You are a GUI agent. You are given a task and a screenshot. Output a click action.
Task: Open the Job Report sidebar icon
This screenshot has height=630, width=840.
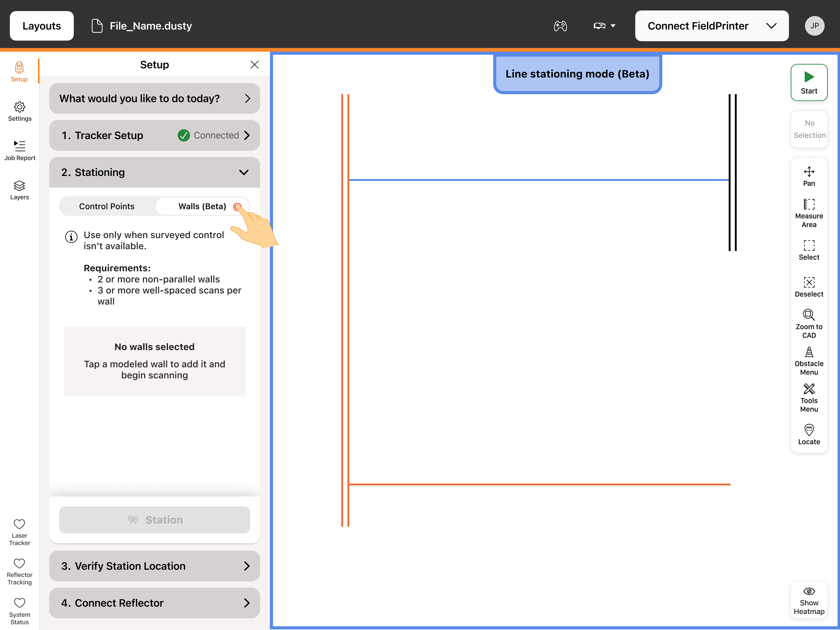[x=20, y=150]
